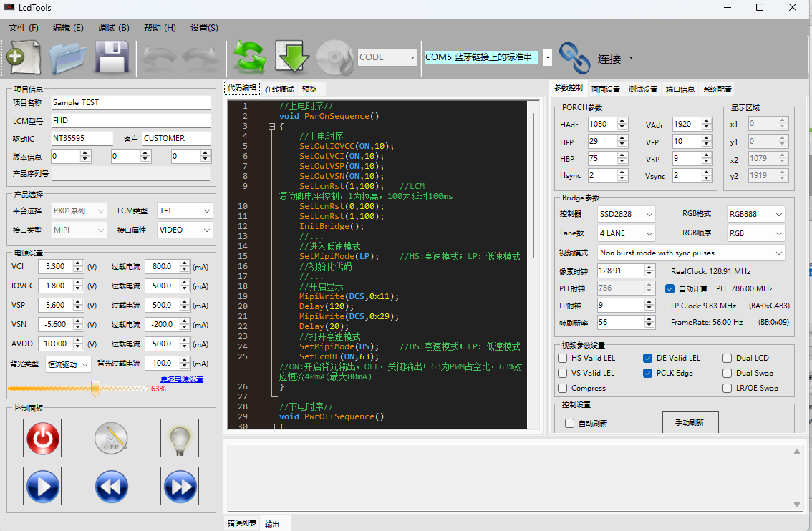Uncheck the DE Valid LEL checkbox

click(x=648, y=358)
